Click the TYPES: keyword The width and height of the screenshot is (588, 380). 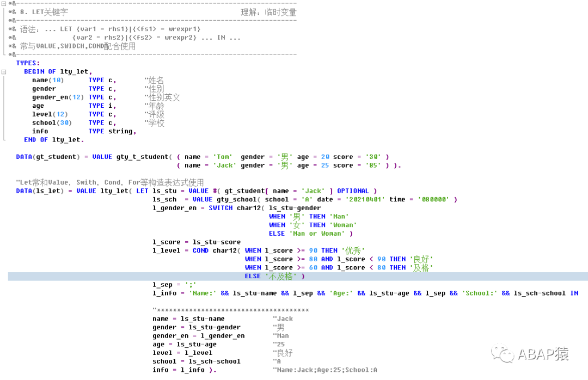point(28,63)
